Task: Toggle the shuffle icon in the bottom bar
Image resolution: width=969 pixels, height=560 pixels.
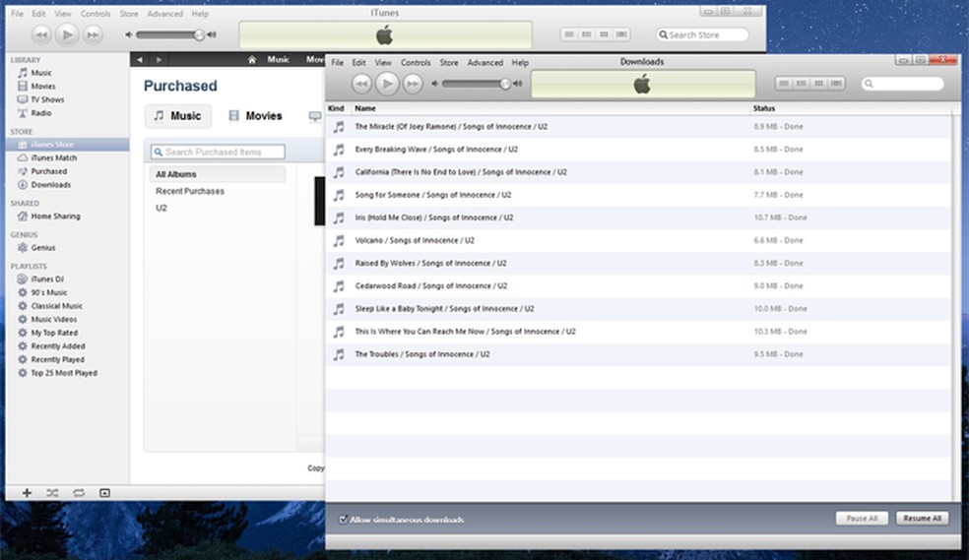Action: click(x=52, y=492)
